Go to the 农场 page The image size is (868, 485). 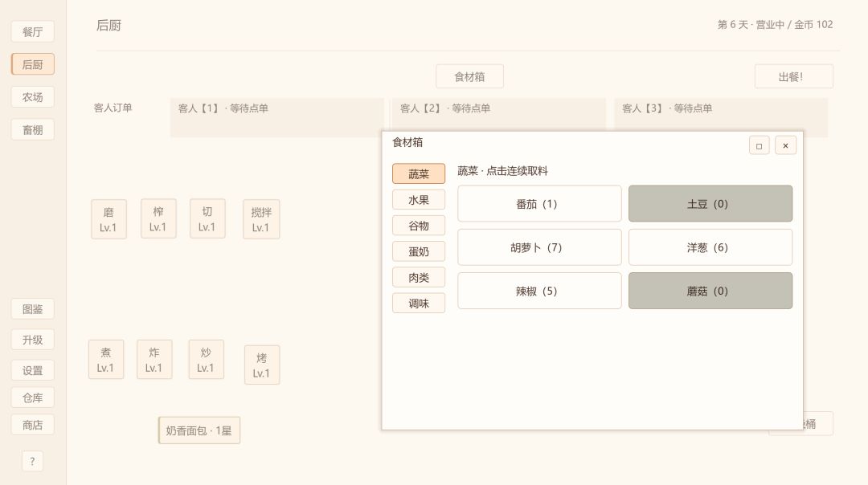[33, 97]
